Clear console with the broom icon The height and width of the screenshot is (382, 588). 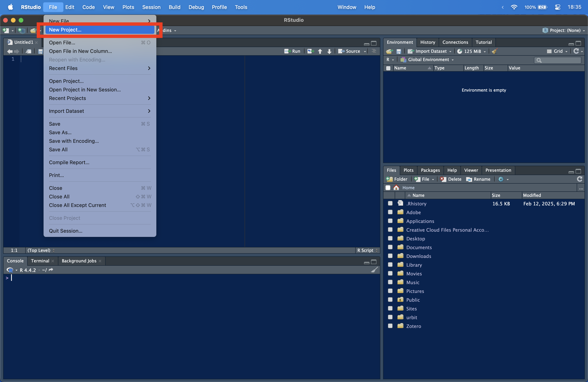[x=374, y=270]
